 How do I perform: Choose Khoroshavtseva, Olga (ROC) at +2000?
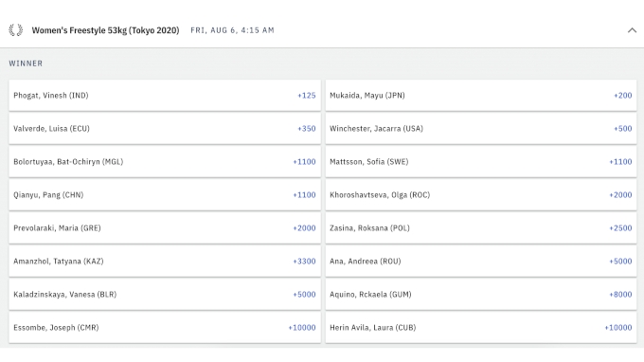[x=481, y=195]
